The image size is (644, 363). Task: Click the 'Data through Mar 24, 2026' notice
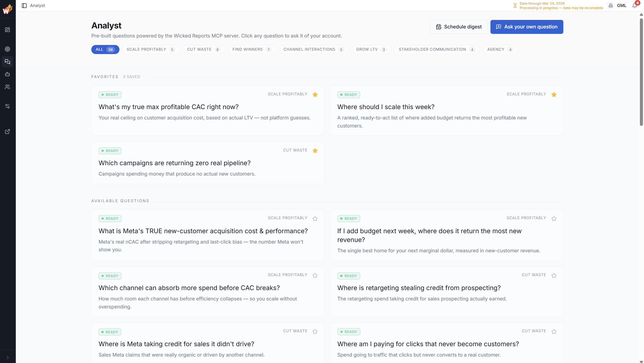(x=542, y=3)
